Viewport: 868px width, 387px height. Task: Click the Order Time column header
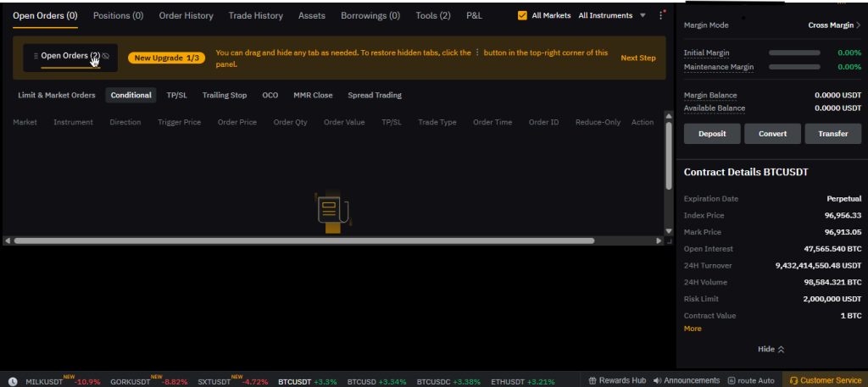pos(492,122)
